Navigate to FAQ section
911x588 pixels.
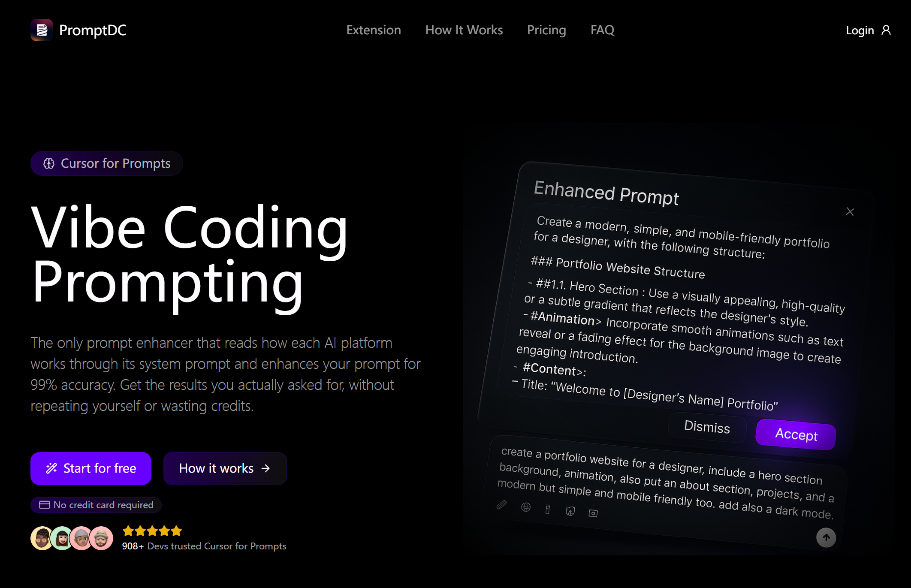[x=602, y=30]
